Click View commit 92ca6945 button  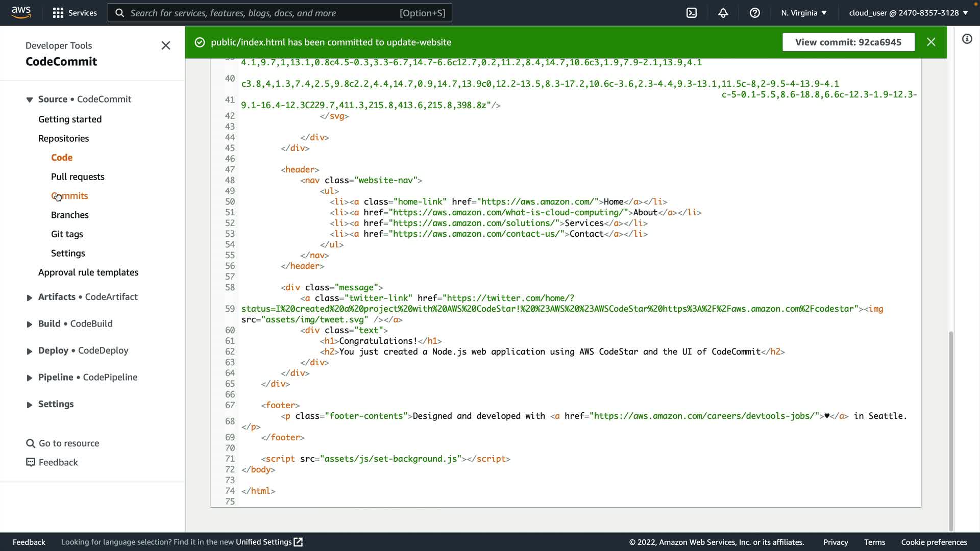[848, 42]
